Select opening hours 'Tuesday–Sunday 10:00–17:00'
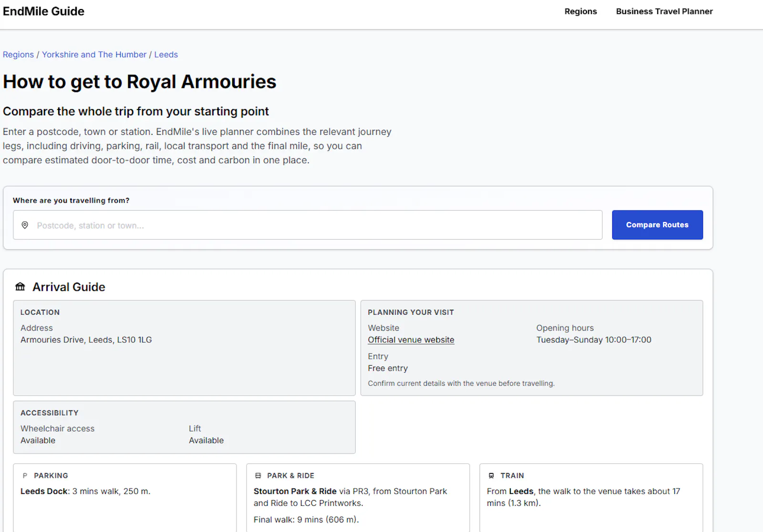Image resolution: width=763 pixels, height=532 pixels. [x=594, y=340]
